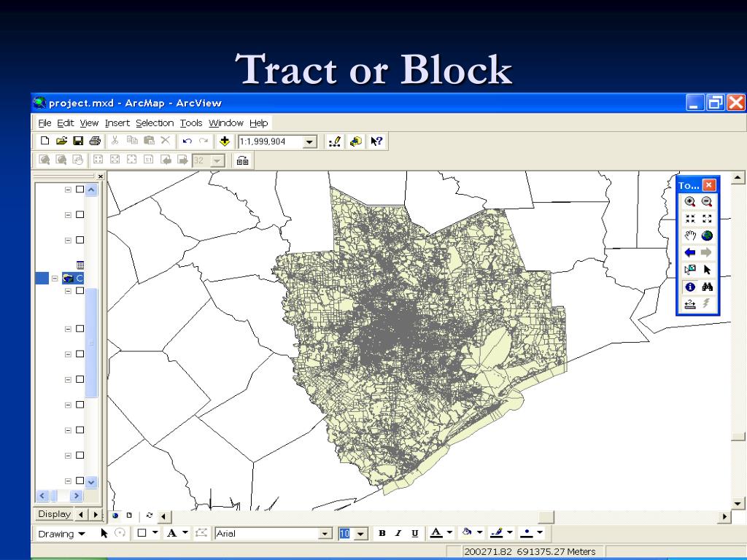This screenshot has width=747, height=560.
Task: Activate the What's This help pointer
Action: click(x=376, y=141)
